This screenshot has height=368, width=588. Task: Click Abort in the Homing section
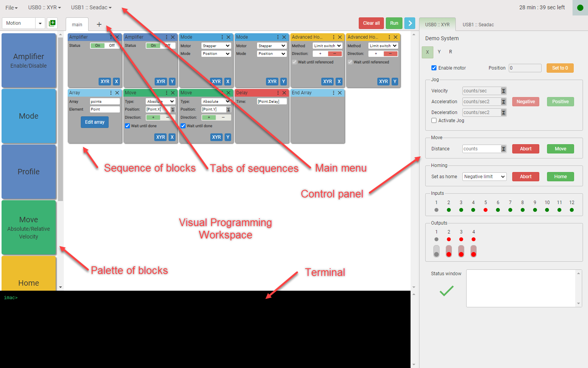click(x=525, y=177)
